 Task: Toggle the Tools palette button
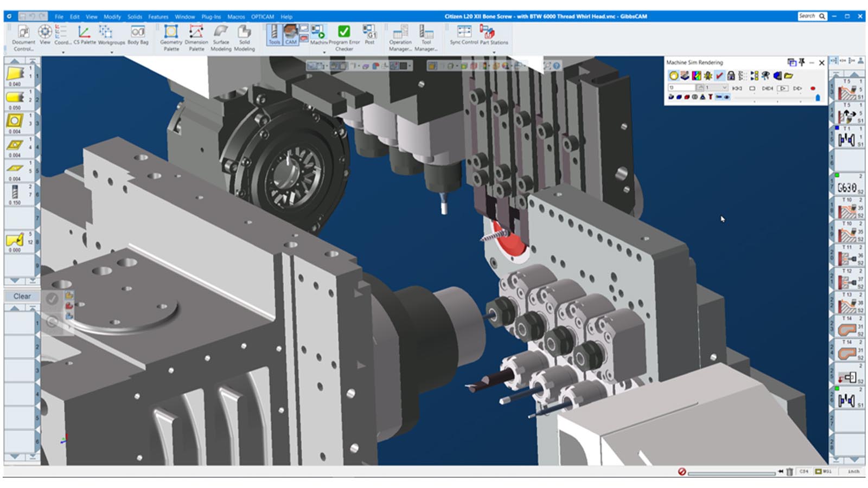[275, 35]
